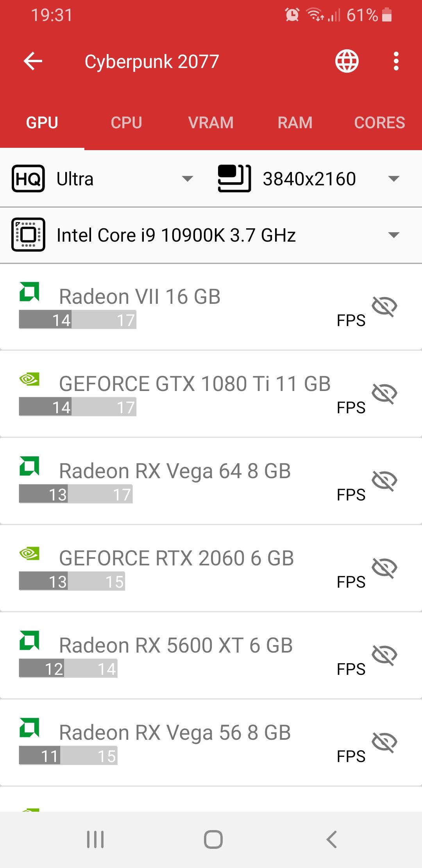Open the Radeon RX 5600 XT 6 GB entry
Viewport: 422px width, 868px height.
211,656
